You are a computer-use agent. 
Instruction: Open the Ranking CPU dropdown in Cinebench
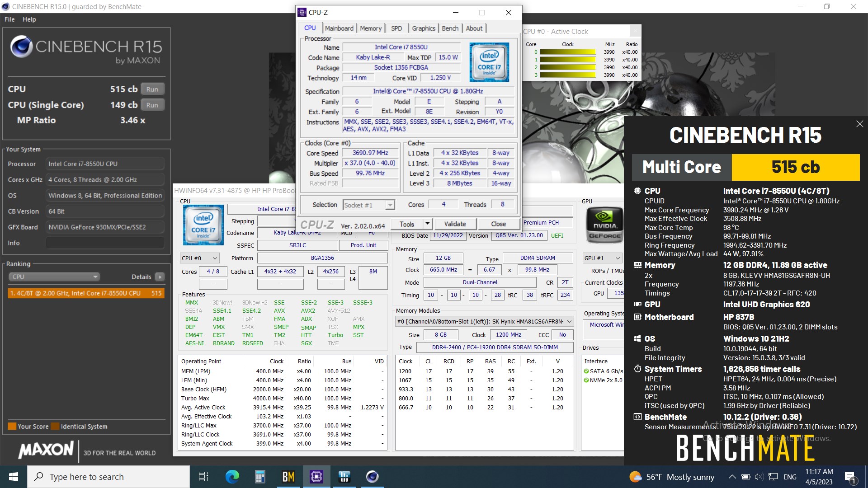pos(54,277)
